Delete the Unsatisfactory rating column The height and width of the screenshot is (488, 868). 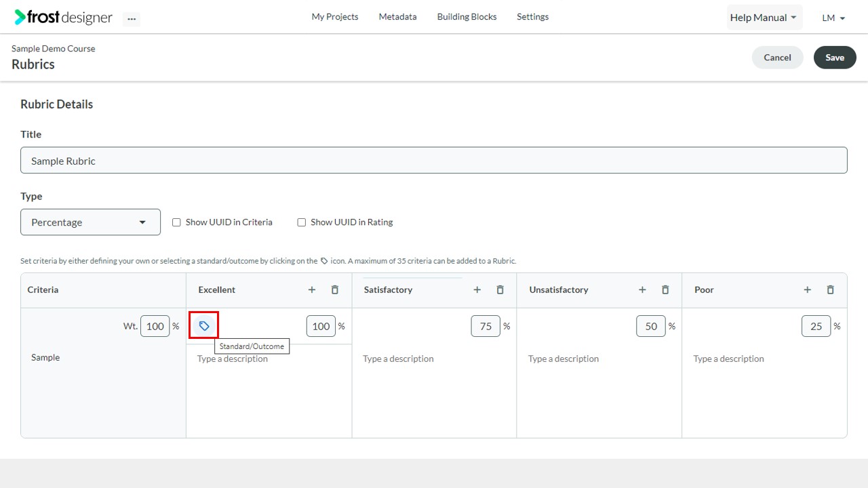(x=665, y=289)
